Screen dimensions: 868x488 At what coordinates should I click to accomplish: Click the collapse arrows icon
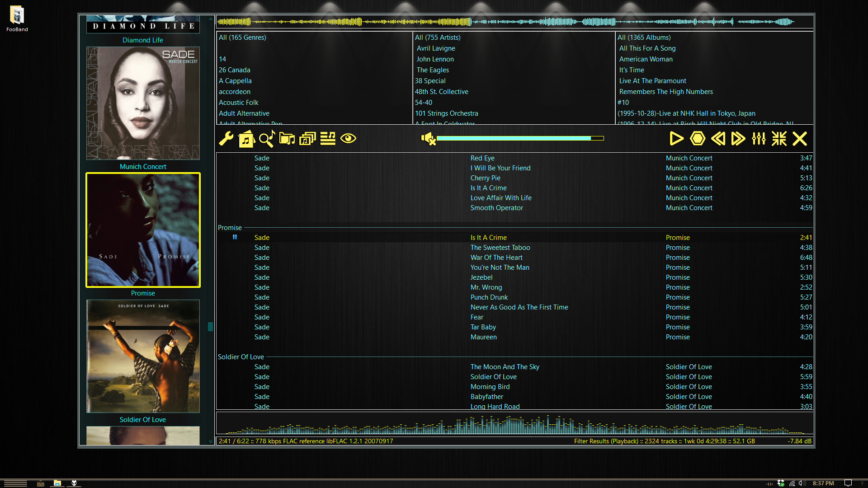779,139
